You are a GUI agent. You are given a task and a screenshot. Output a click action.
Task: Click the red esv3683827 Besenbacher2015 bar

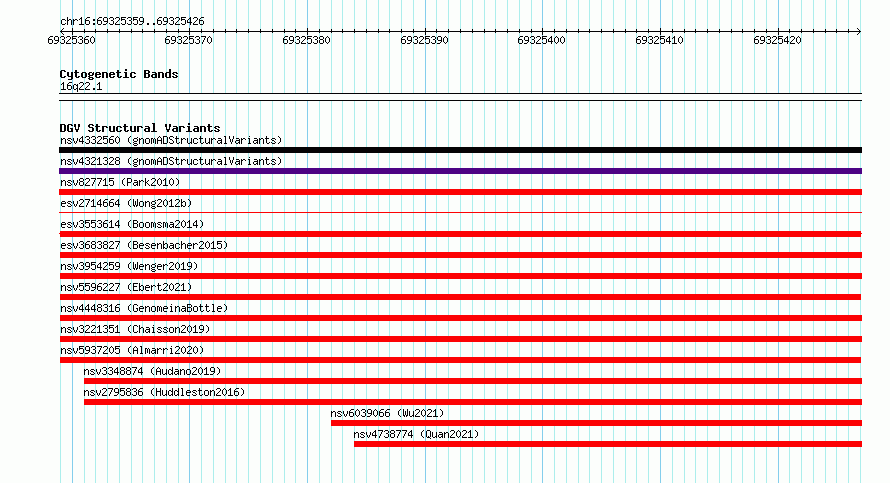pos(460,255)
